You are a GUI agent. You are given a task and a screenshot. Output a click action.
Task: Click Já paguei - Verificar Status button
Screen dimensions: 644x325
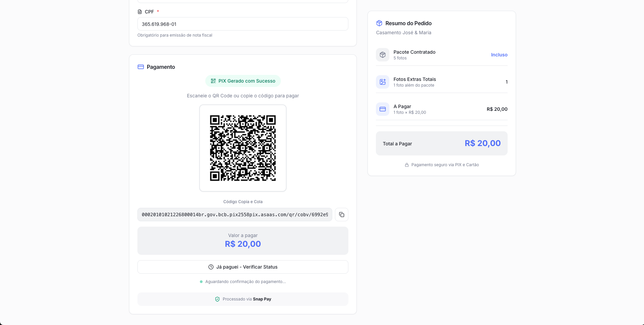click(243, 267)
